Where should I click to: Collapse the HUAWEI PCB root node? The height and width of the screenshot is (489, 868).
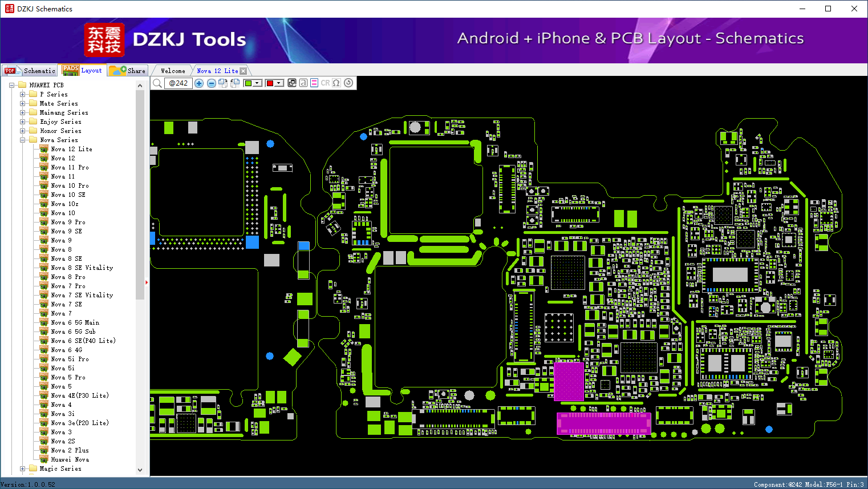(12, 85)
